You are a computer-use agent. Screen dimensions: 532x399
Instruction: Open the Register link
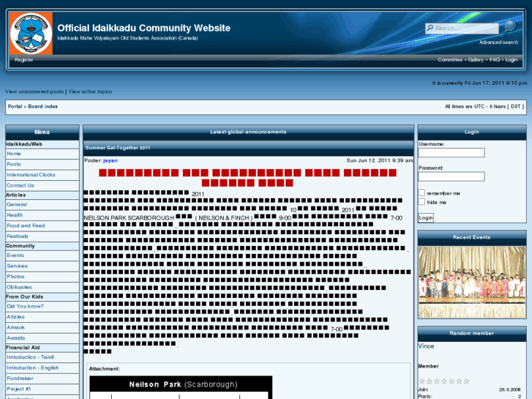click(x=23, y=60)
